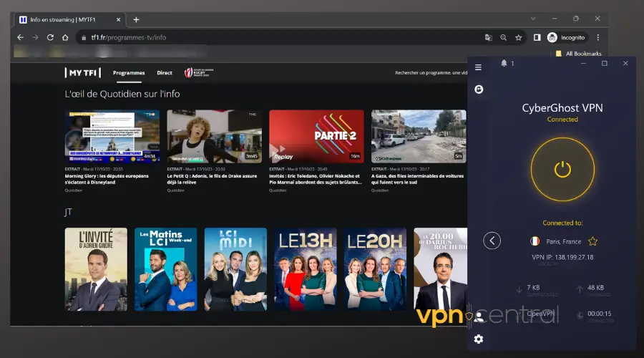Open the Programmes menu item

129,73
